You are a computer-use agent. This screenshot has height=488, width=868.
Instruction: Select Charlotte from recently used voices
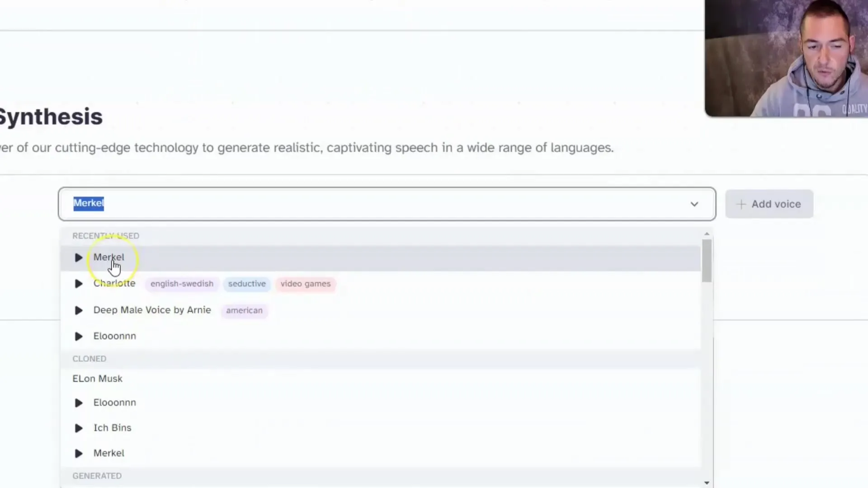pyautogui.click(x=114, y=283)
